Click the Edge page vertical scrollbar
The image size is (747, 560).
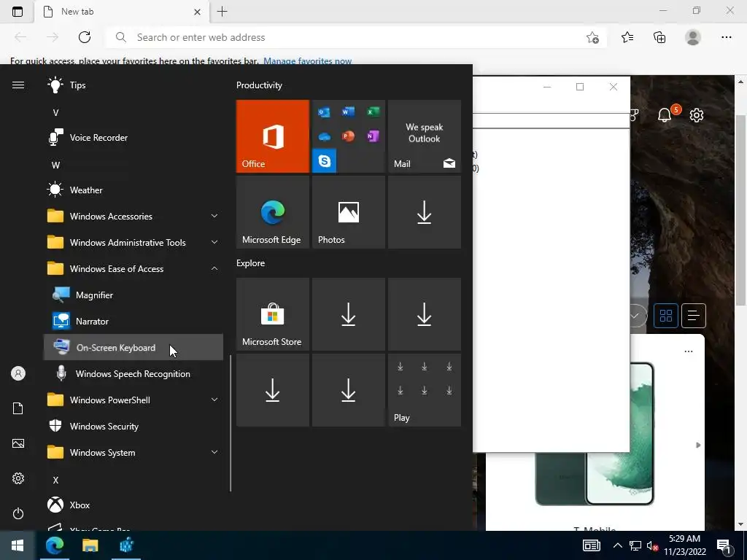pyautogui.click(x=740, y=209)
